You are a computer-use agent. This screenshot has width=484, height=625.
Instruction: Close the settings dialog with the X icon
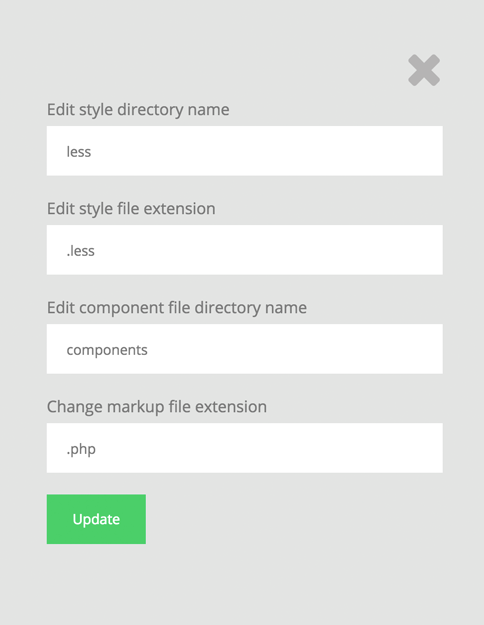click(424, 70)
